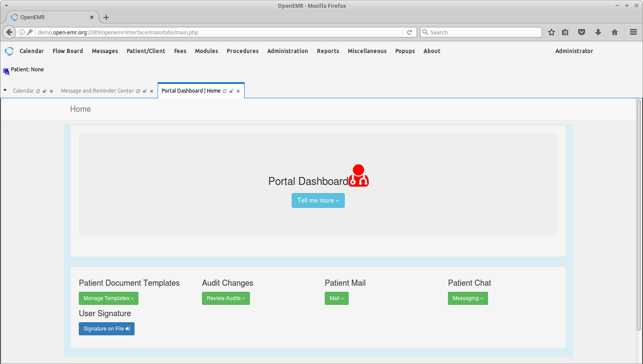
Task: Click the Patient Mail heading
Action: click(345, 283)
